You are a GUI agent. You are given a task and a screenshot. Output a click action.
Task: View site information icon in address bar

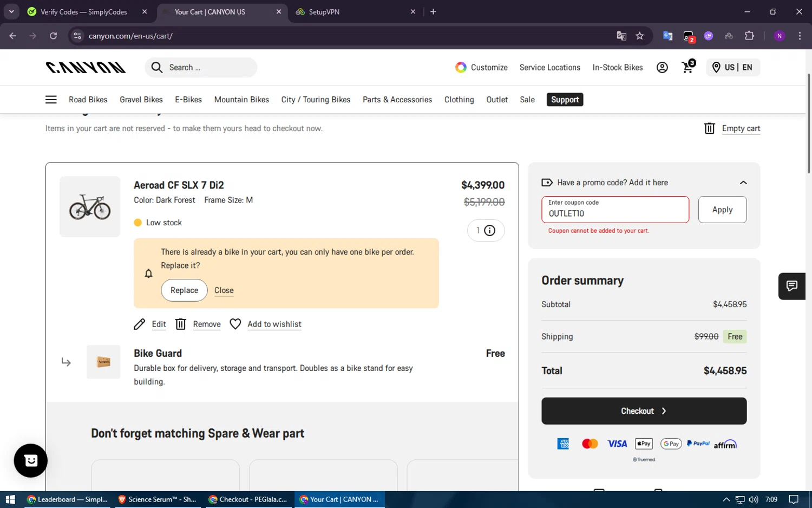pyautogui.click(x=77, y=36)
